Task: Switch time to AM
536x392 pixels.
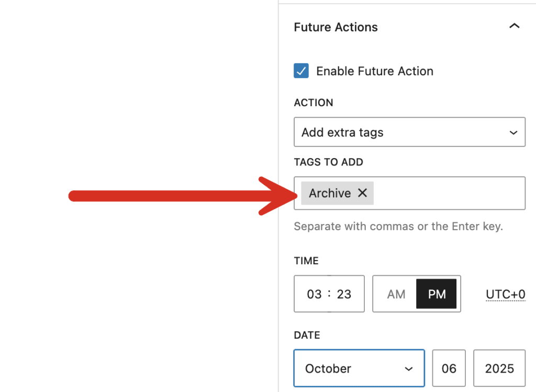Action: click(x=396, y=294)
